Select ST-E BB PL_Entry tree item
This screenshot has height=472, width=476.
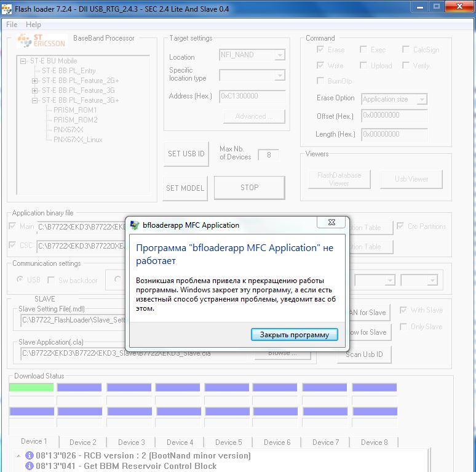tap(69, 71)
